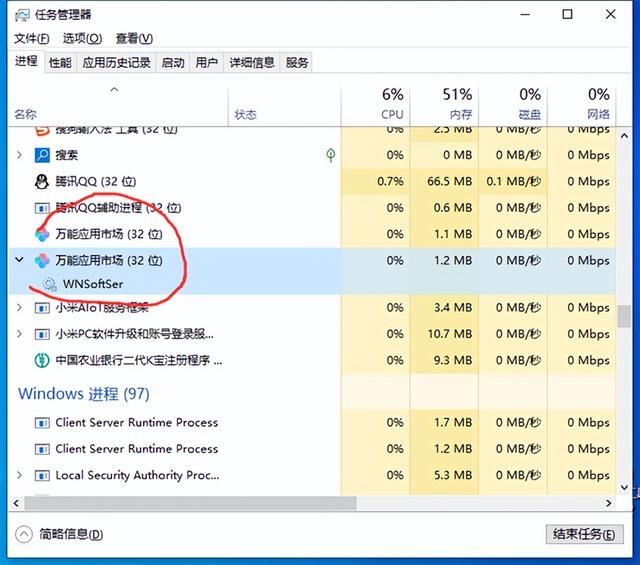
Task: Click the green leaf status icon beside 搜索
Action: click(x=331, y=155)
